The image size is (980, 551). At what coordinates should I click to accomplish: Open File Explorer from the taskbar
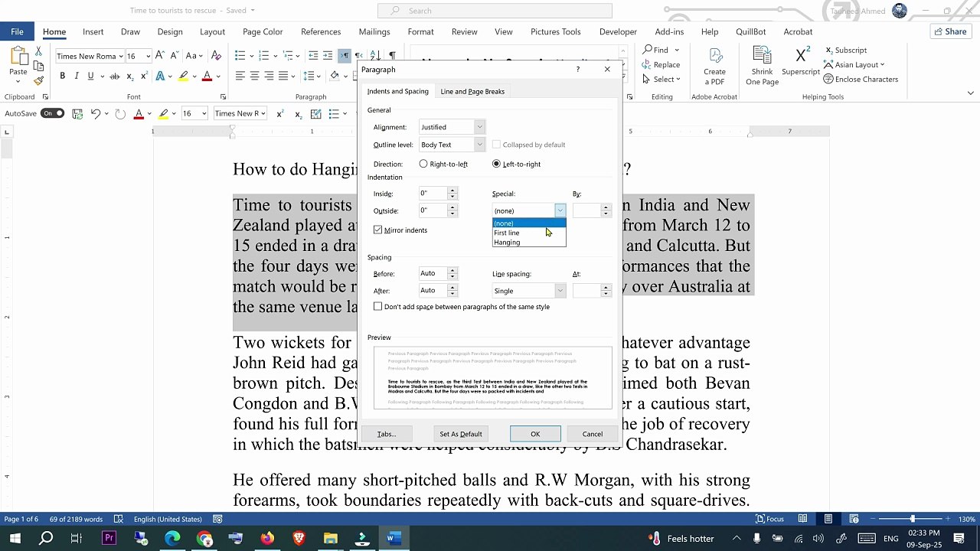[330, 538]
